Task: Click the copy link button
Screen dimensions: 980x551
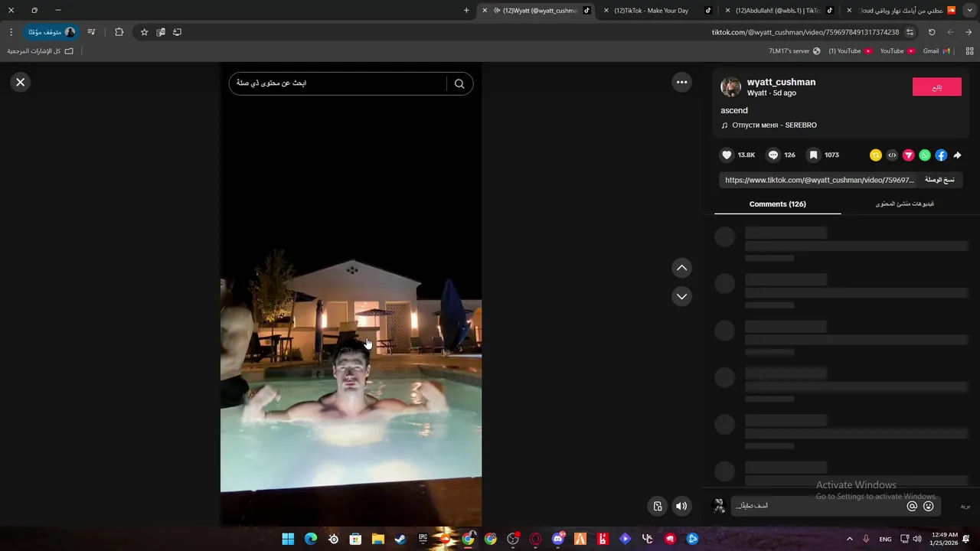Action: tap(939, 180)
